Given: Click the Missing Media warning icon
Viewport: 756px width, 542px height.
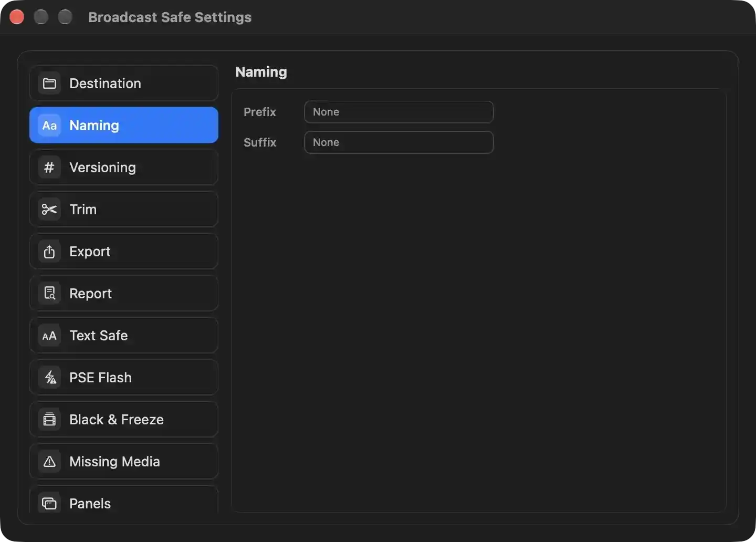Looking at the screenshot, I should 49,462.
